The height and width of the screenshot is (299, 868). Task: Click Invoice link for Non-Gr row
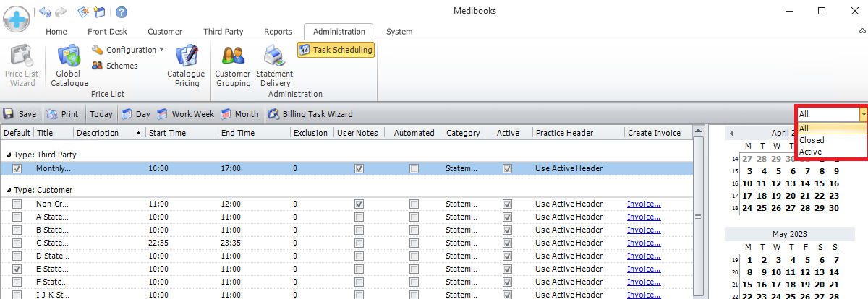click(x=643, y=204)
